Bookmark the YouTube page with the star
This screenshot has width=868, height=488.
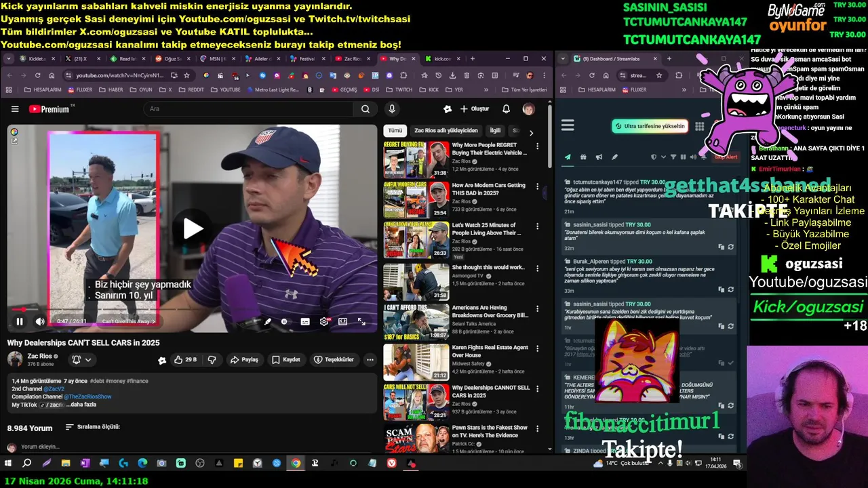pyautogui.click(x=186, y=75)
